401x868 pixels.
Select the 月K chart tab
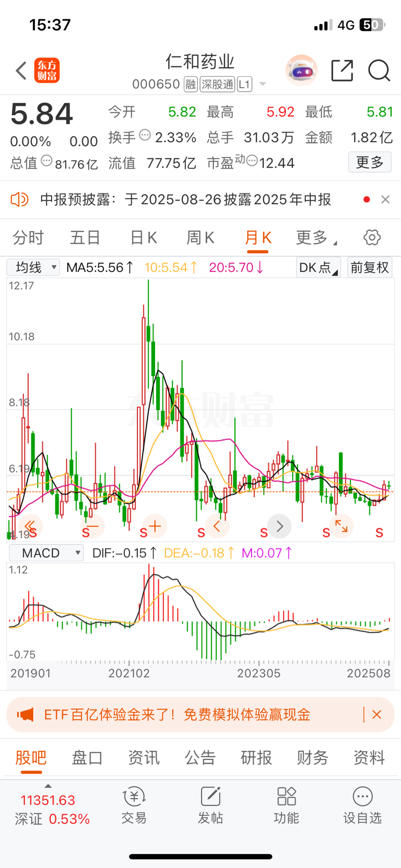258,238
